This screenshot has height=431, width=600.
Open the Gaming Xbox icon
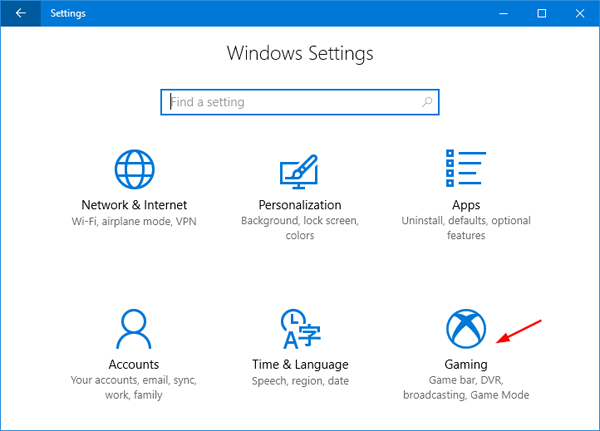click(x=466, y=329)
